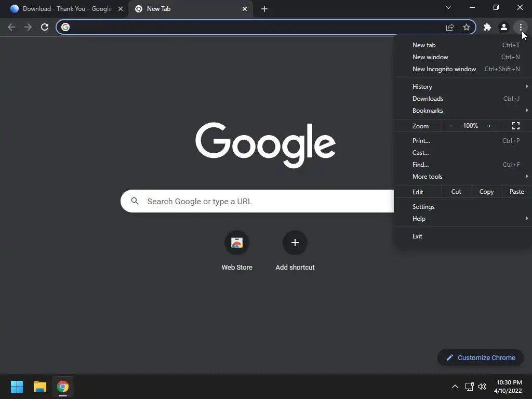The width and height of the screenshot is (532, 399).
Task: Open the clock showing 10:30 PM
Action: [508, 387]
